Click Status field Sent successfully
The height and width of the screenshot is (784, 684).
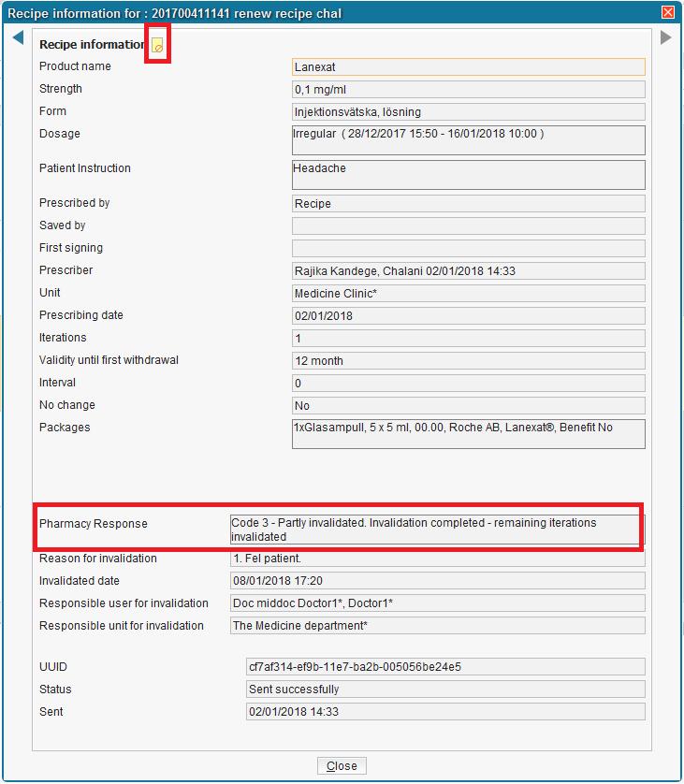coord(445,689)
